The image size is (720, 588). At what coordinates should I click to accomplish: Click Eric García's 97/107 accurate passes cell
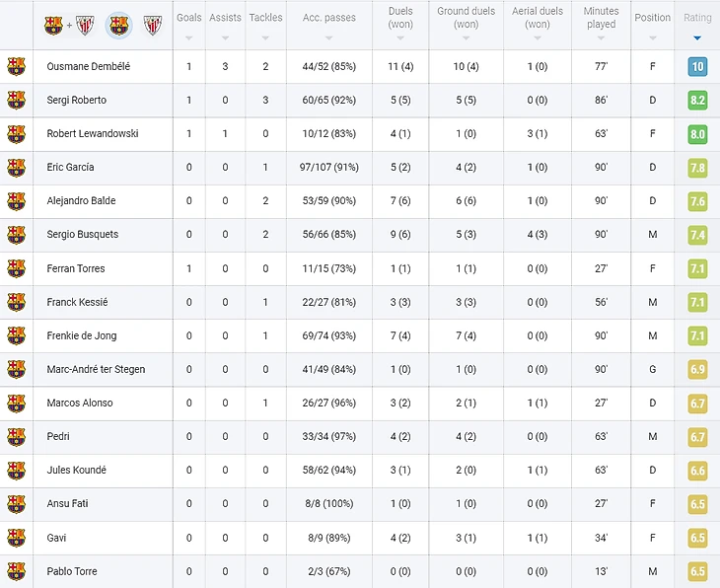click(x=330, y=167)
